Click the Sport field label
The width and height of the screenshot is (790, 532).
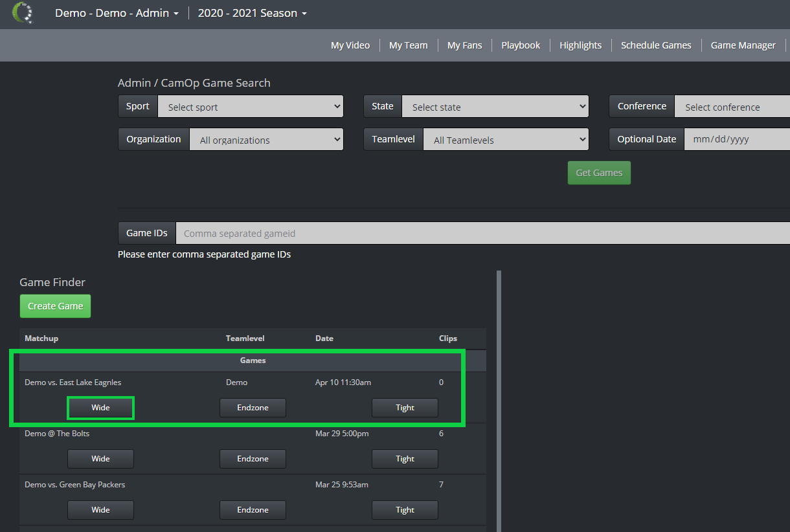click(138, 106)
